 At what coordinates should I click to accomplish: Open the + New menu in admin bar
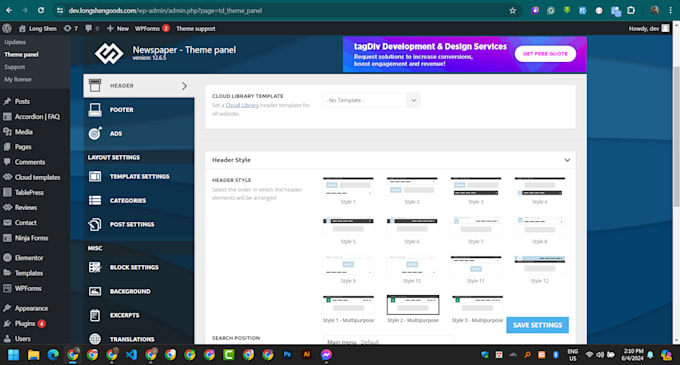click(118, 29)
